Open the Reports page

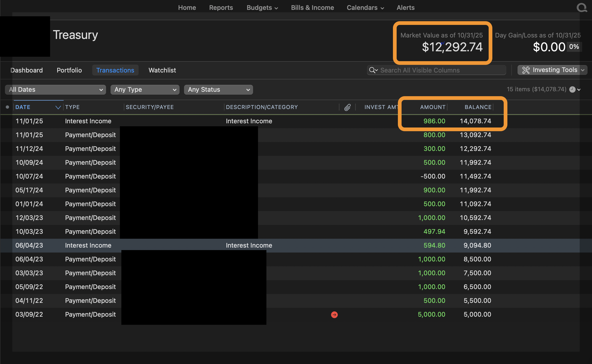tap(221, 8)
